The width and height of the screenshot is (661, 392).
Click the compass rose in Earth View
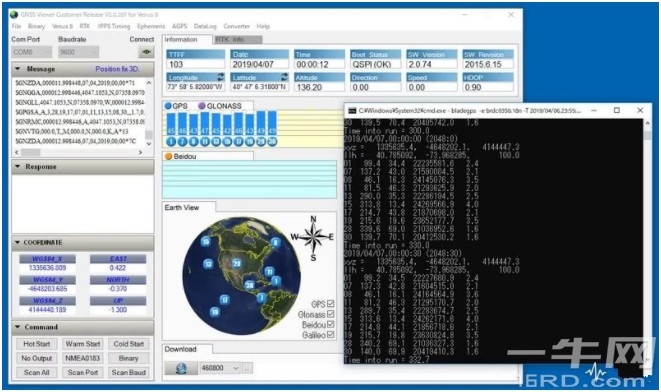[x=313, y=237]
